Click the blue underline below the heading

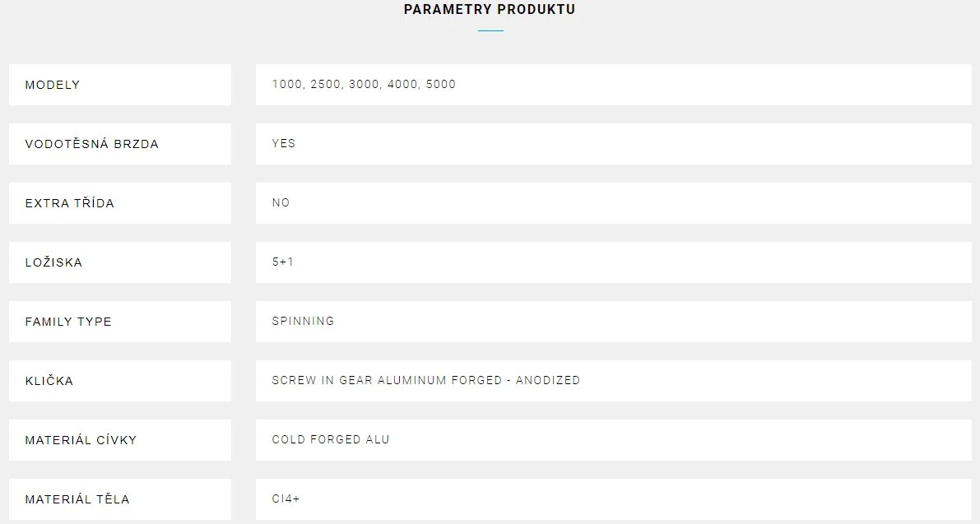click(x=490, y=30)
